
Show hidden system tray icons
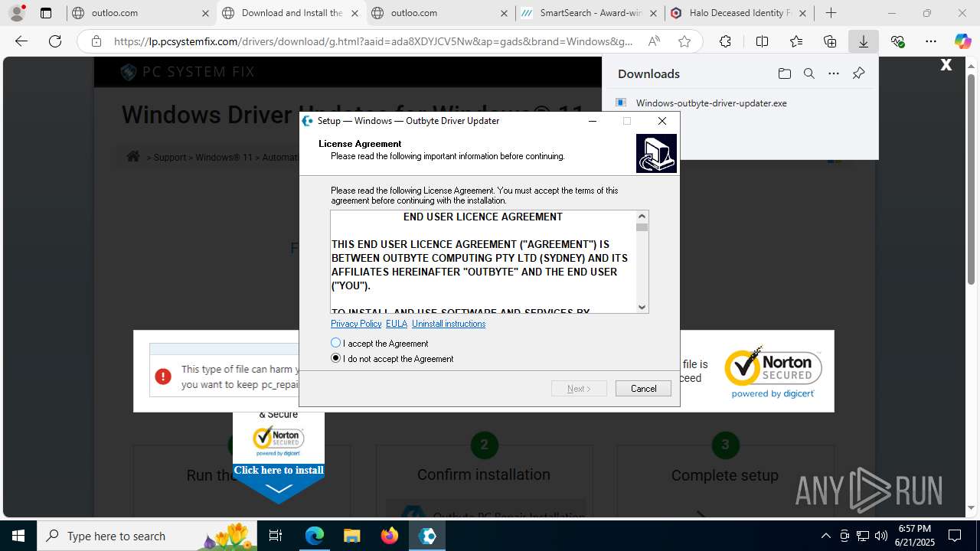tap(825, 536)
